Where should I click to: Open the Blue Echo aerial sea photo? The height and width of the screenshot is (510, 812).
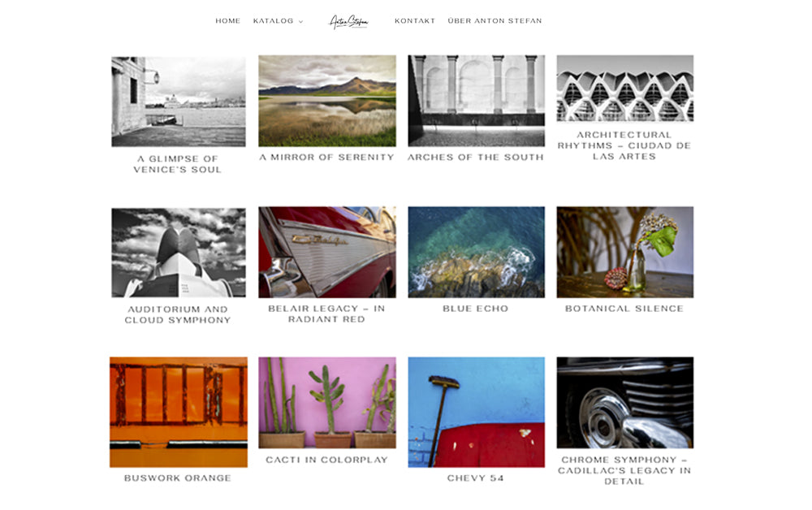pos(477,252)
